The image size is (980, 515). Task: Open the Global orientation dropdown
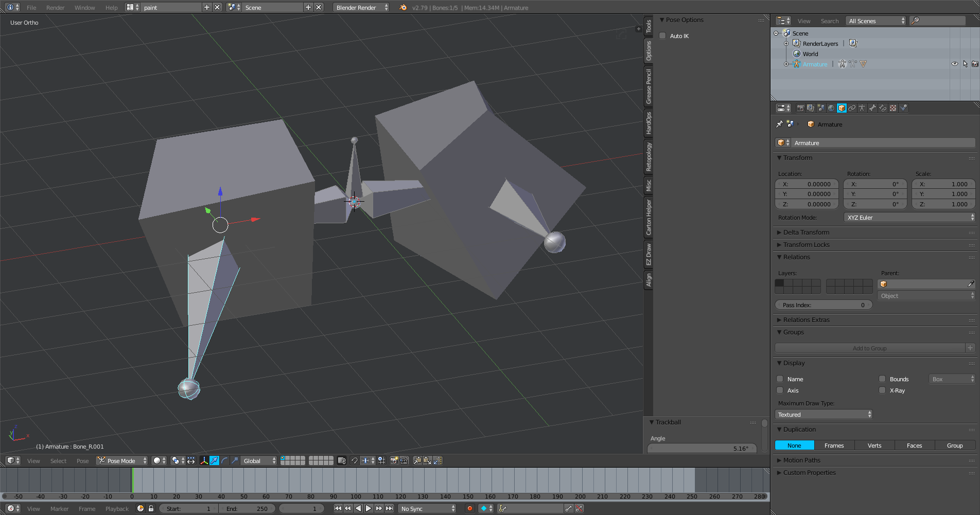pos(259,460)
